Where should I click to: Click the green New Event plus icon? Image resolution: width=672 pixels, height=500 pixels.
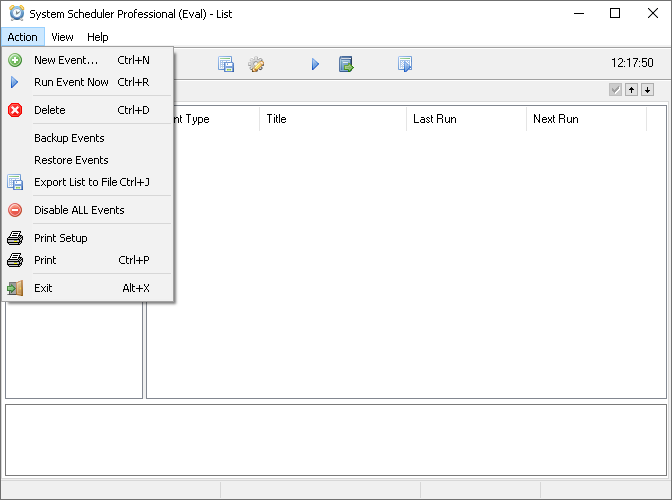tap(15, 60)
